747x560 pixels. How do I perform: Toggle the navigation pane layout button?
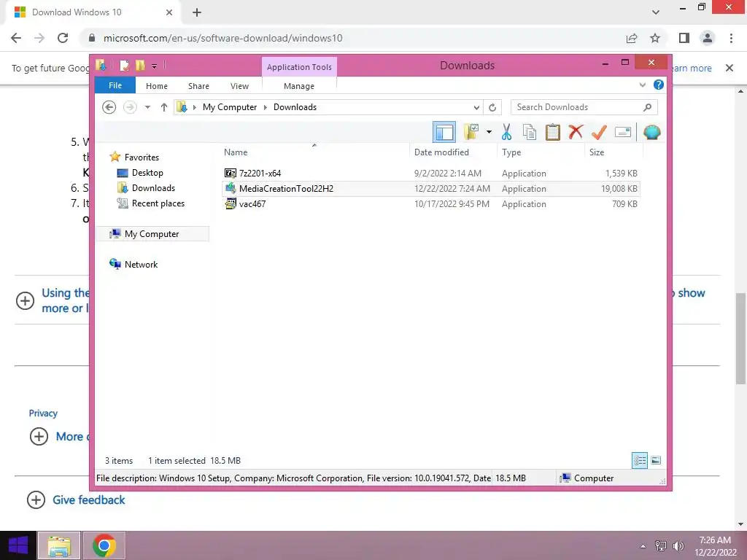tap(444, 132)
